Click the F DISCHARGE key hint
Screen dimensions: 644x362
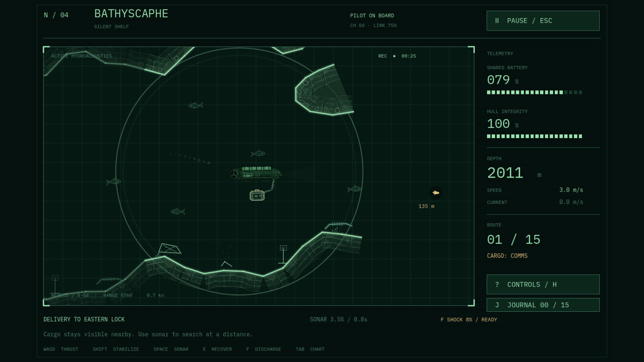coord(264,349)
